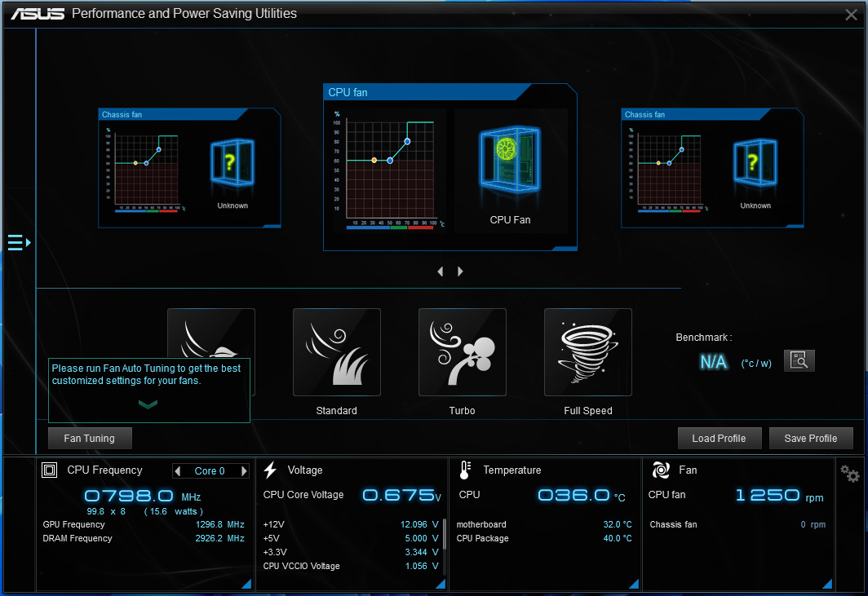
Task: Expand Temperature panel corner triangle
Action: click(634, 584)
